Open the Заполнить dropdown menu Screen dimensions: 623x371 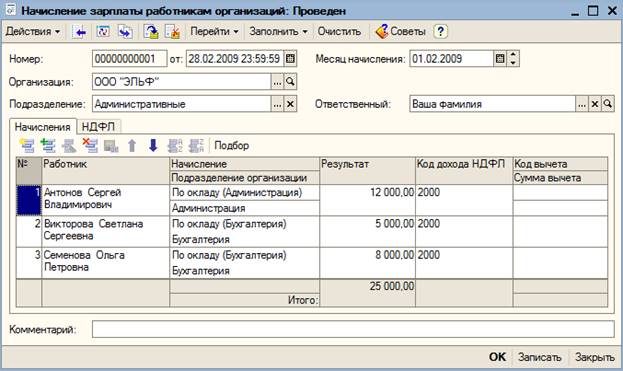coord(278,31)
